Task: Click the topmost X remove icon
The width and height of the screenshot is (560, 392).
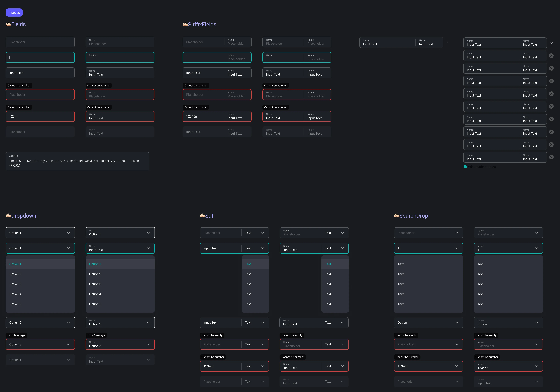Action: click(x=551, y=56)
